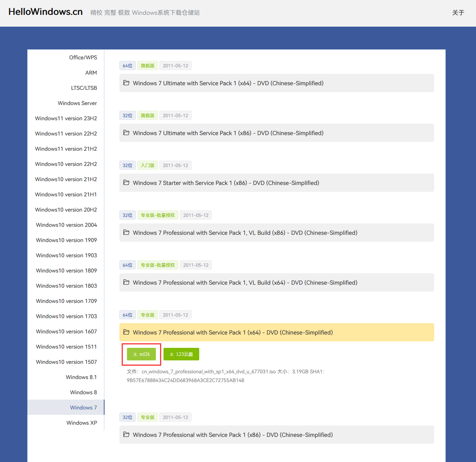Go to HelloWindows.cn home logo

[46, 12]
